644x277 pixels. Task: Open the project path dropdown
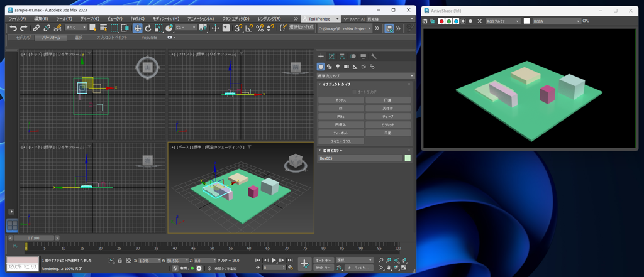[344, 28]
